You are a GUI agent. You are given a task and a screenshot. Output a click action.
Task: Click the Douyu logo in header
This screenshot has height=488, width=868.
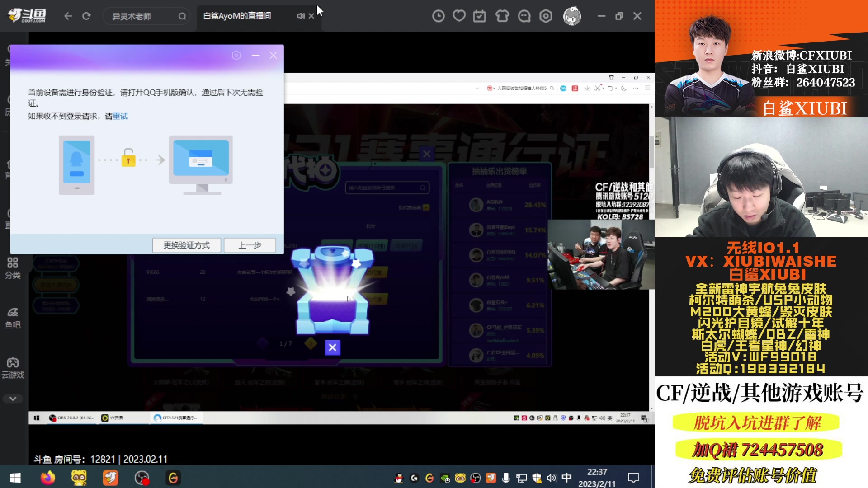click(x=27, y=16)
